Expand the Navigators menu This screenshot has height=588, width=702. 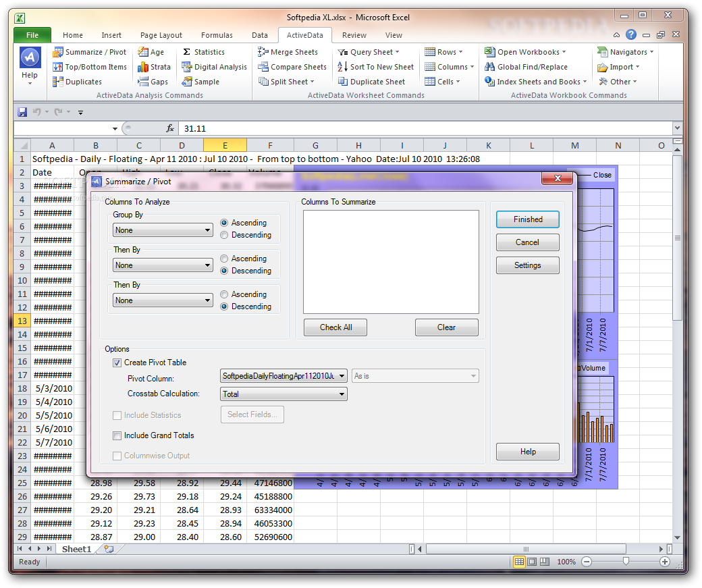pos(626,52)
